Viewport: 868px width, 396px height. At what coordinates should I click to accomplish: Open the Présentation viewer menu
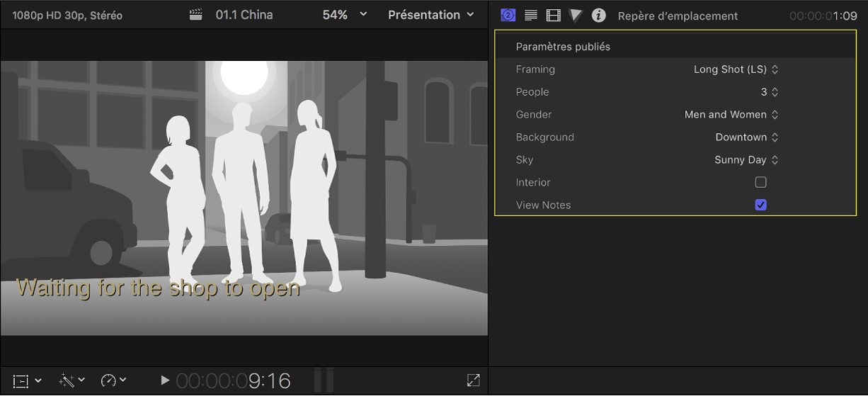coord(431,15)
